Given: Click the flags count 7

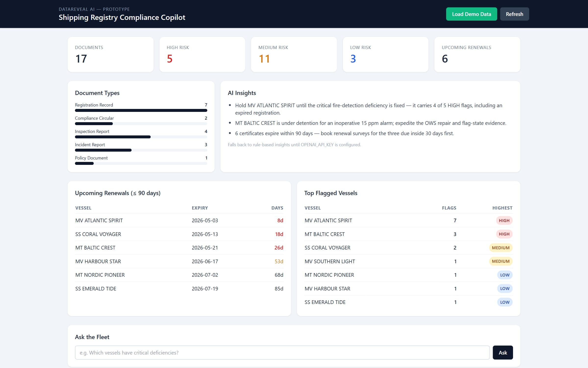Looking at the screenshot, I should 455,220.
